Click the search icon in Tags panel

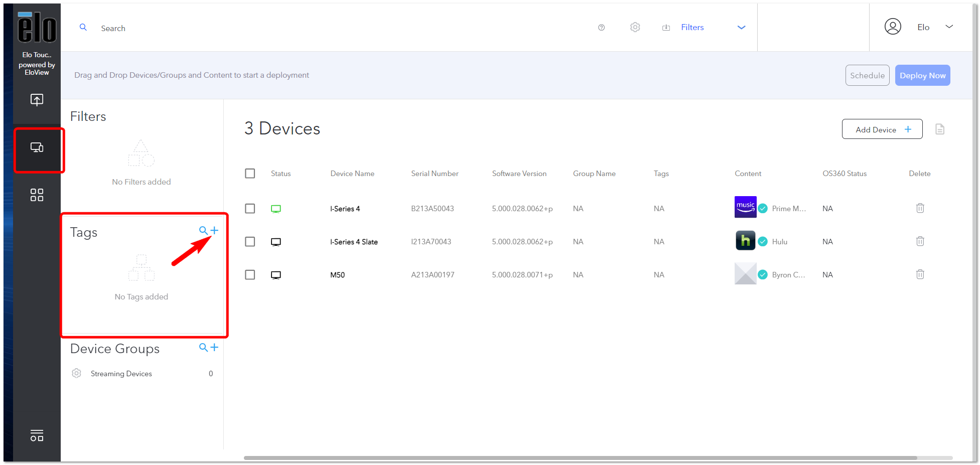click(203, 230)
